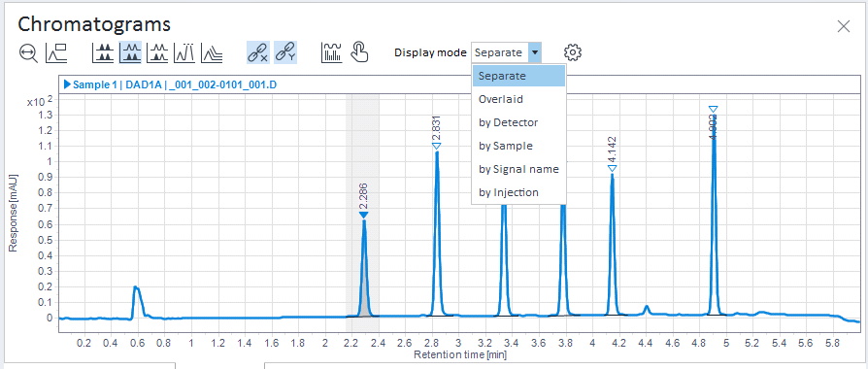
Task: Toggle the link Y axes icon
Action: (x=285, y=52)
